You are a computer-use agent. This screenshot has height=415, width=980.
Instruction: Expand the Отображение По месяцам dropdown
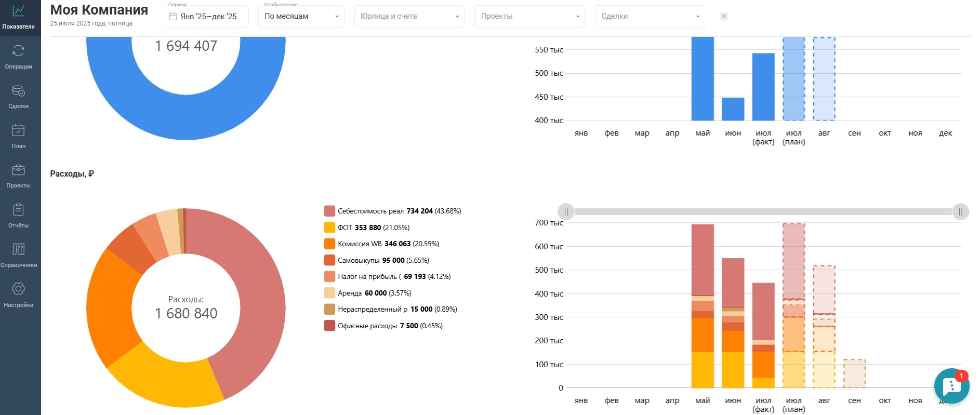(x=301, y=17)
